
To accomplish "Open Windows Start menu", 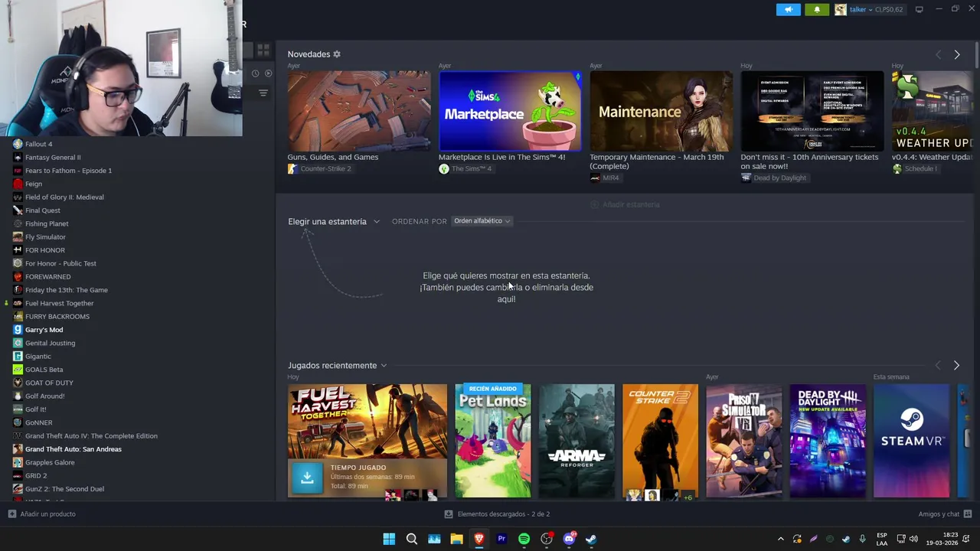I will pyautogui.click(x=389, y=539).
